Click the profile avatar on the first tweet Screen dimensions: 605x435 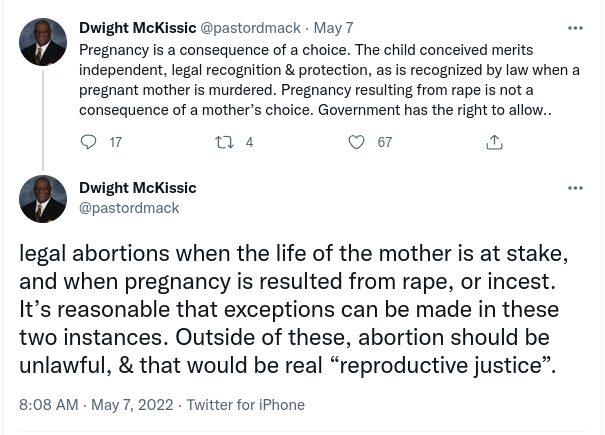click(43, 41)
